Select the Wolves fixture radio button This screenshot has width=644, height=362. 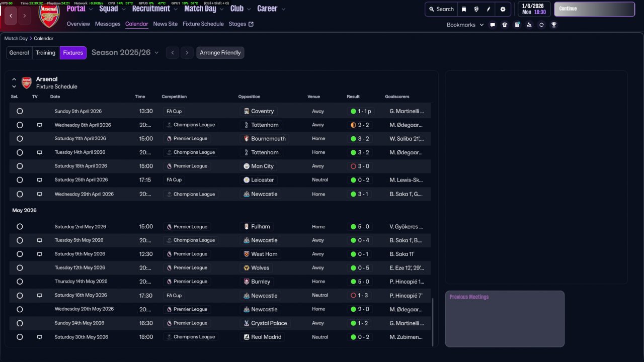20,268
